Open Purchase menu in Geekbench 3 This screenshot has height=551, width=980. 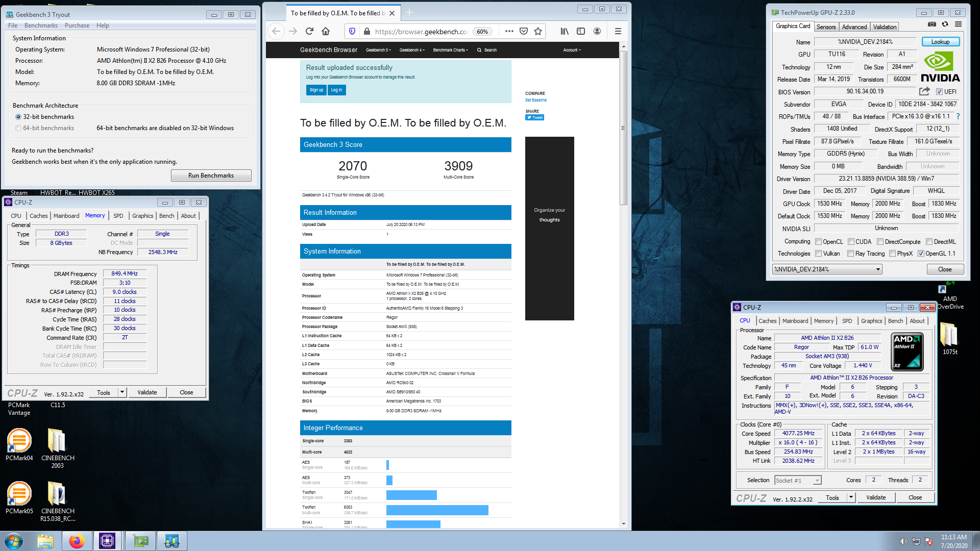click(x=77, y=26)
